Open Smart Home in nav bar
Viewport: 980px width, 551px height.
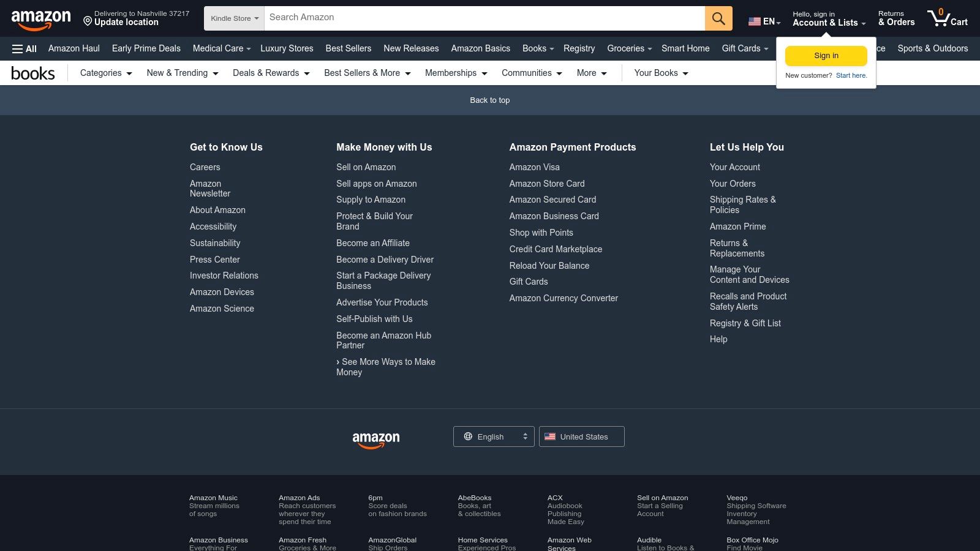coord(685,48)
